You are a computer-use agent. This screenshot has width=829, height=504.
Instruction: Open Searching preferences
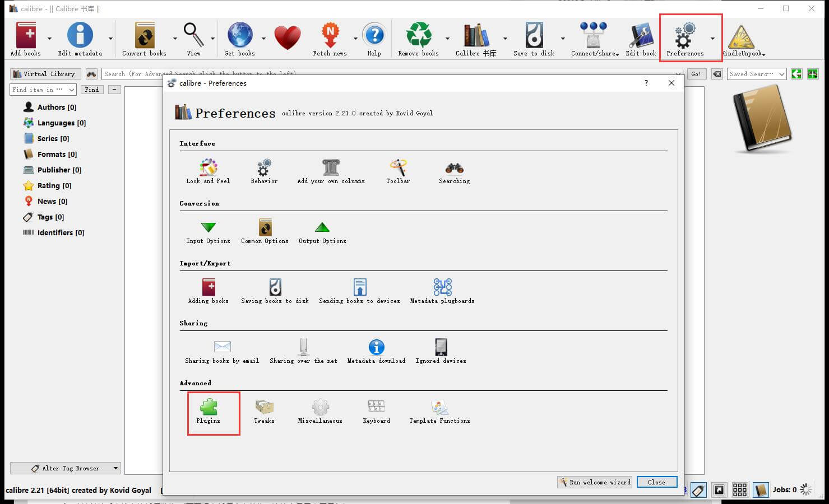454,171
